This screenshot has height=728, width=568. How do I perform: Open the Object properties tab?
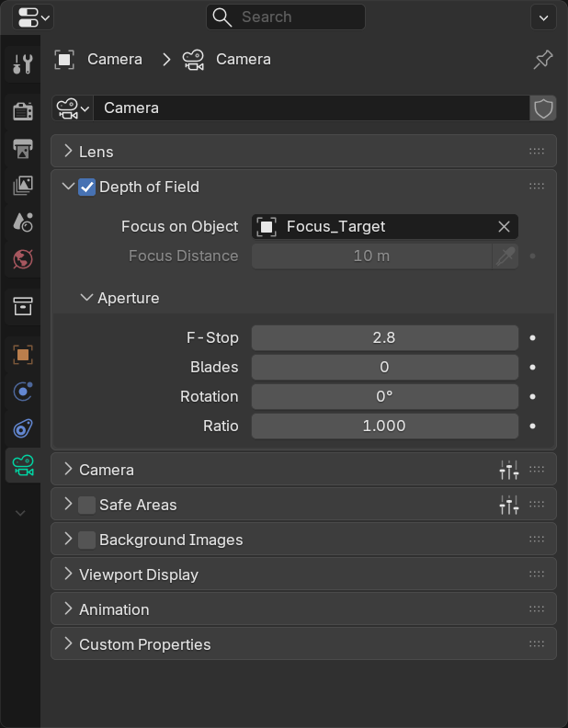tap(23, 355)
